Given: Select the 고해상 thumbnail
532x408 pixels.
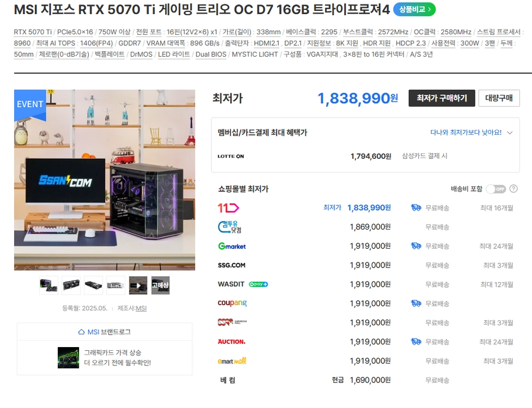Looking at the screenshot, I should click(161, 286).
